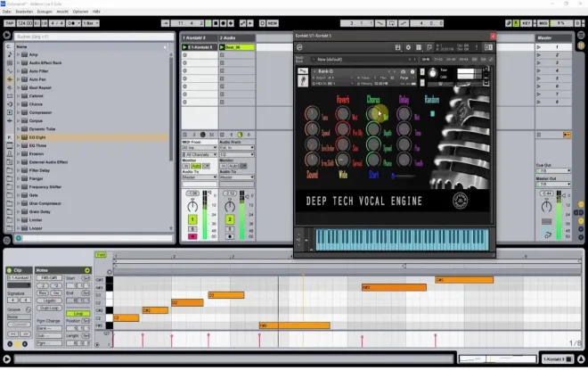The width and height of the screenshot is (588, 370).
Task: Open Kontakt options gear icon
Action: (x=408, y=47)
